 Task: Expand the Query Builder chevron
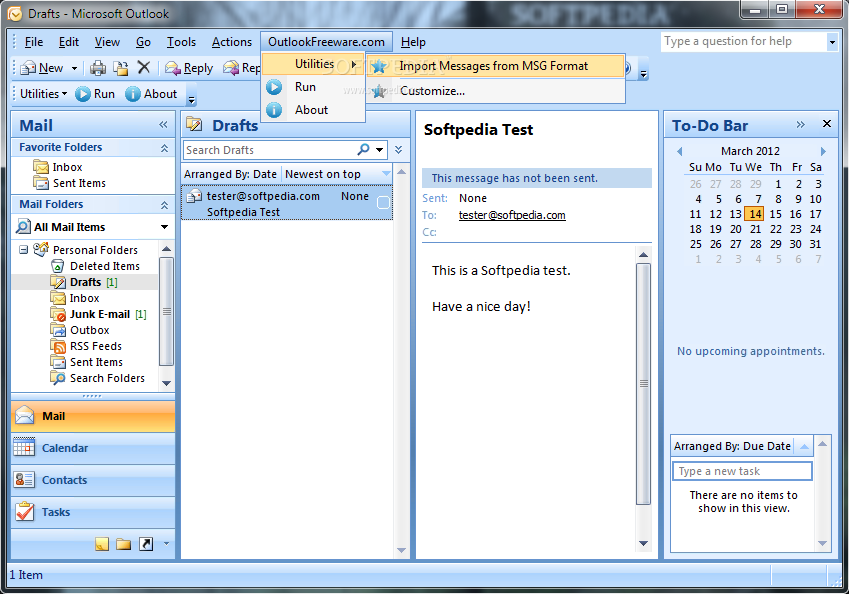click(x=399, y=150)
